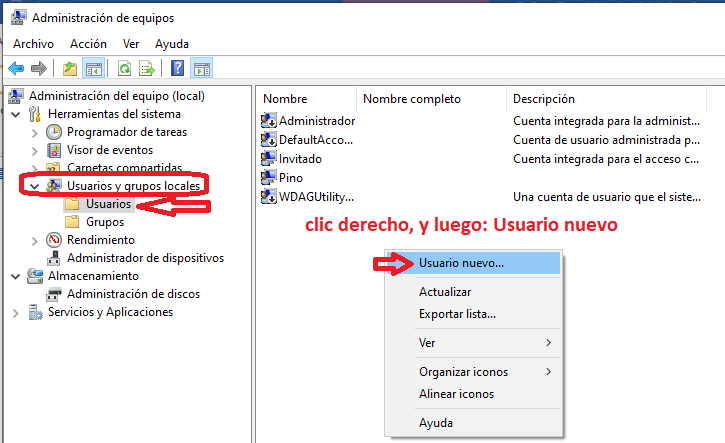
Task: Click the Herramientas del sistema tools icon
Action: coord(35,114)
